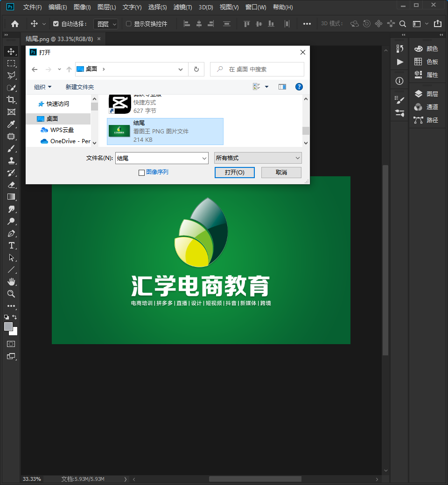The height and width of the screenshot is (485, 448).
Task: Click 新建文件夹 in the Open dialog
Action: click(x=80, y=87)
